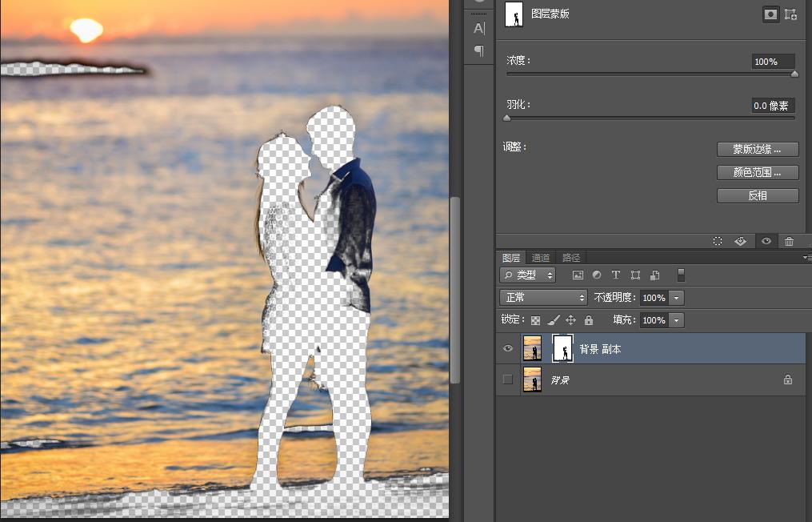Open the 正常 blend mode dropdown
The image size is (812, 522).
[x=543, y=297]
